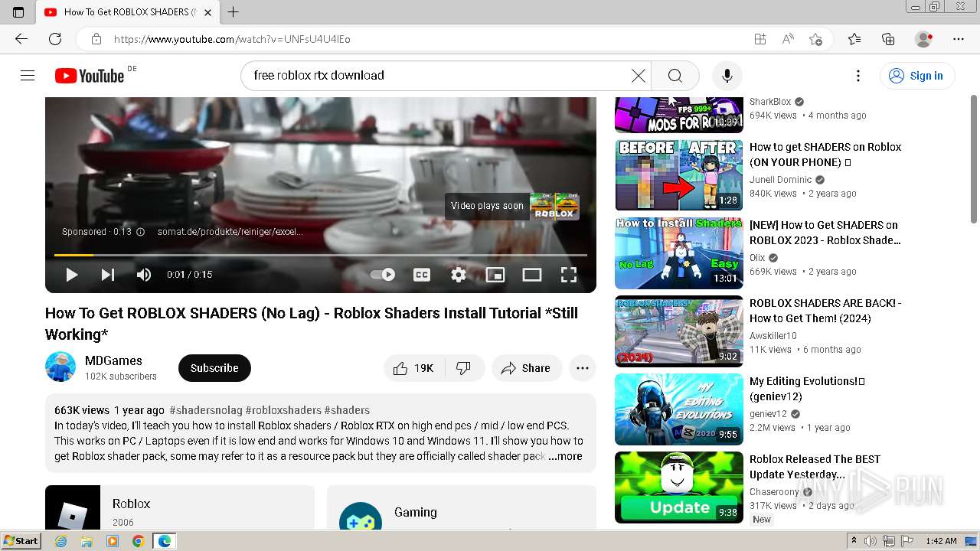Enable Read aloud in address bar
The image size is (980, 551).
(x=788, y=39)
